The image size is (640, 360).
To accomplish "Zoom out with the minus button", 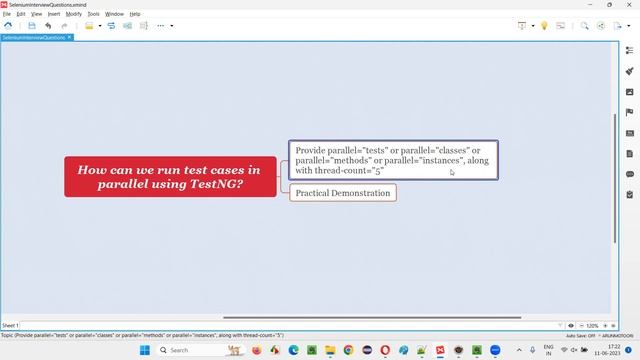I will pos(581,326).
